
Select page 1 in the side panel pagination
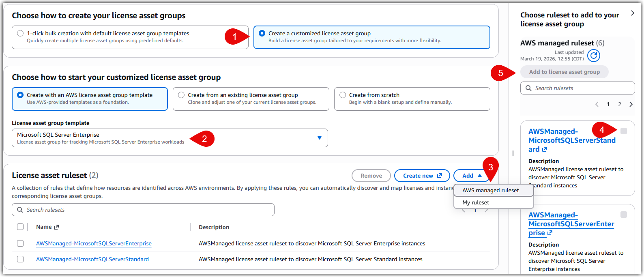click(x=608, y=104)
